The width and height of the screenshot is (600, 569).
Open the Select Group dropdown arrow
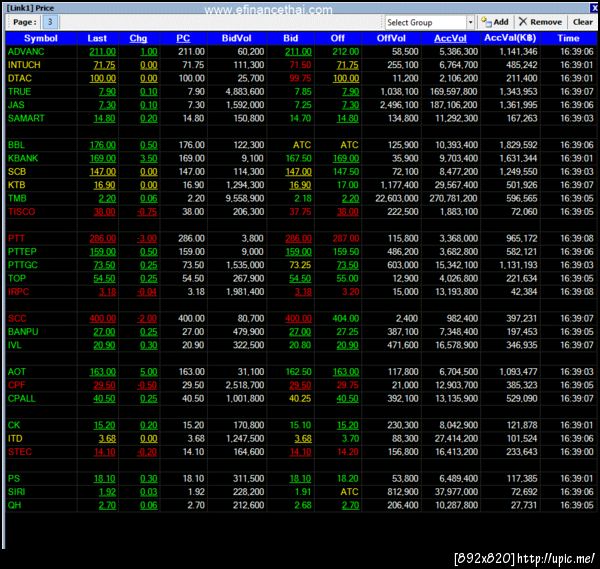tap(470, 23)
